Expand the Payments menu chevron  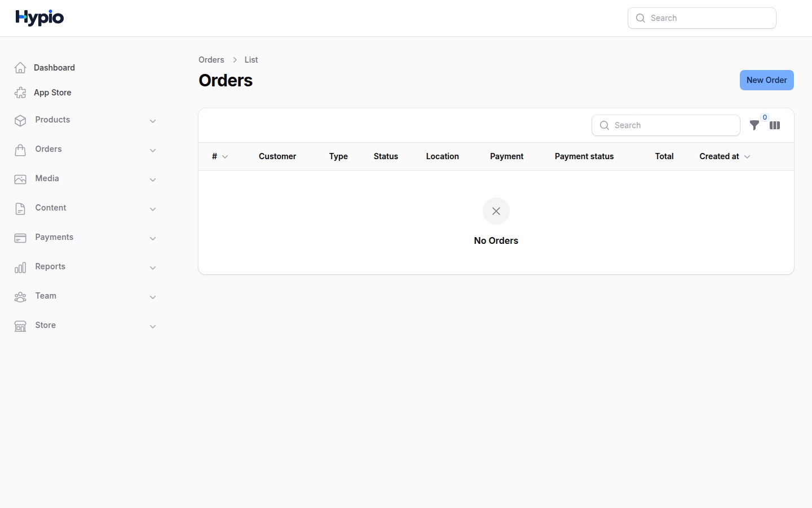click(x=153, y=238)
